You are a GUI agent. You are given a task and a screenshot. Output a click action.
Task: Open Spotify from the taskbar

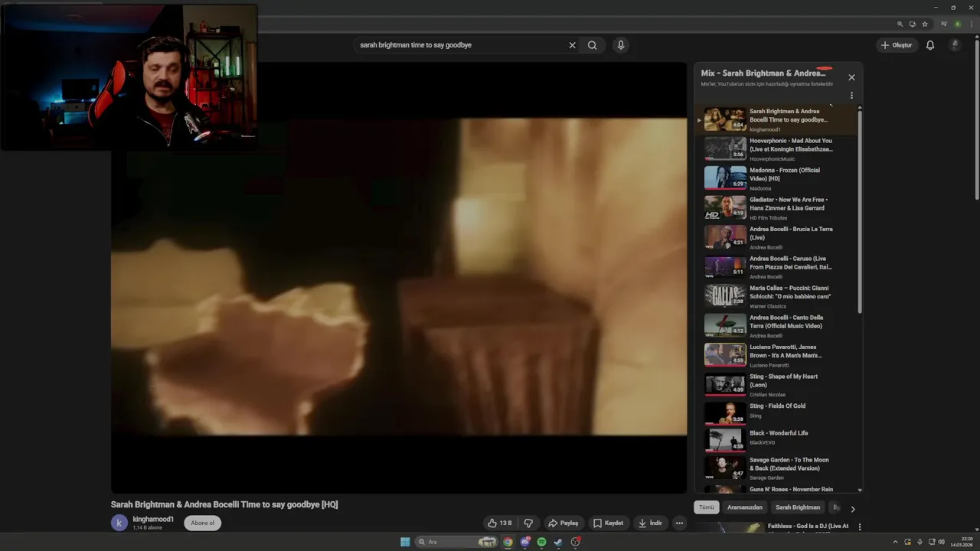541,542
